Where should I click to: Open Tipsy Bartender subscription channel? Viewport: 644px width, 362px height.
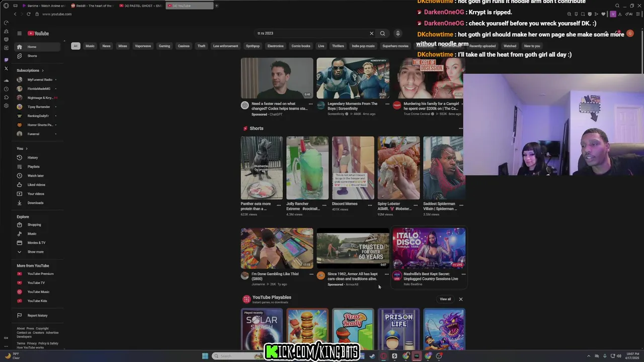pyautogui.click(x=38, y=107)
